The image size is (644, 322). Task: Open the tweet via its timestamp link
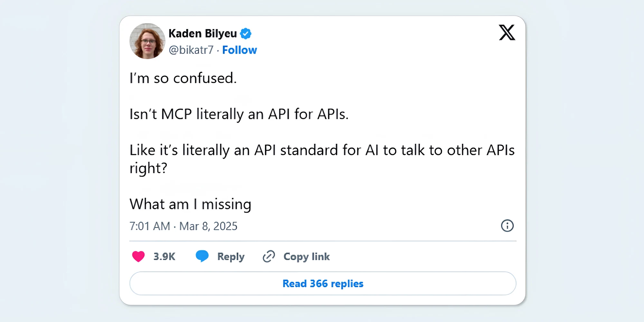coord(183,226)
